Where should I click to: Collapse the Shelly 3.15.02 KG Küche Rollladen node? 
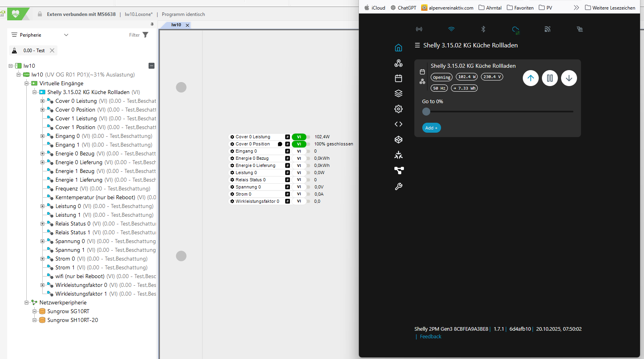tap(35, 92)
